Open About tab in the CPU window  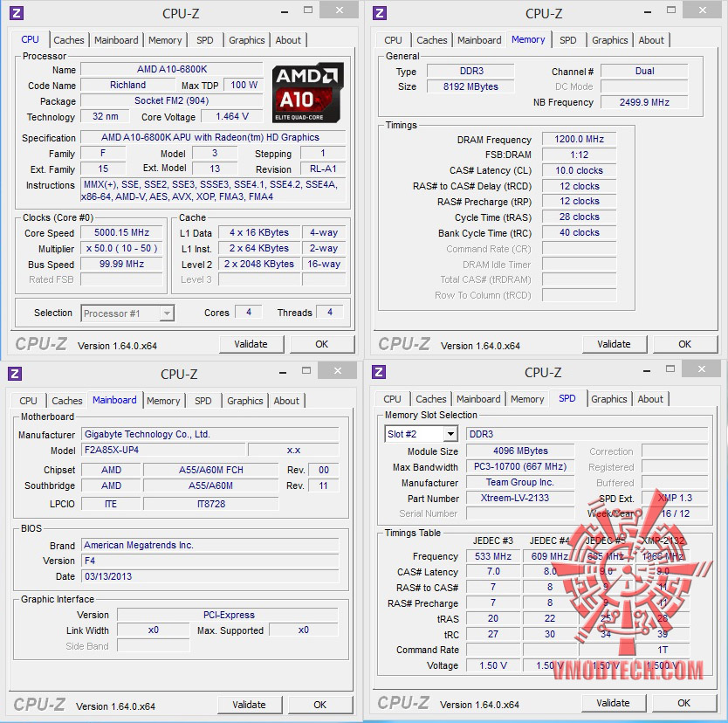tap(288, 40)
